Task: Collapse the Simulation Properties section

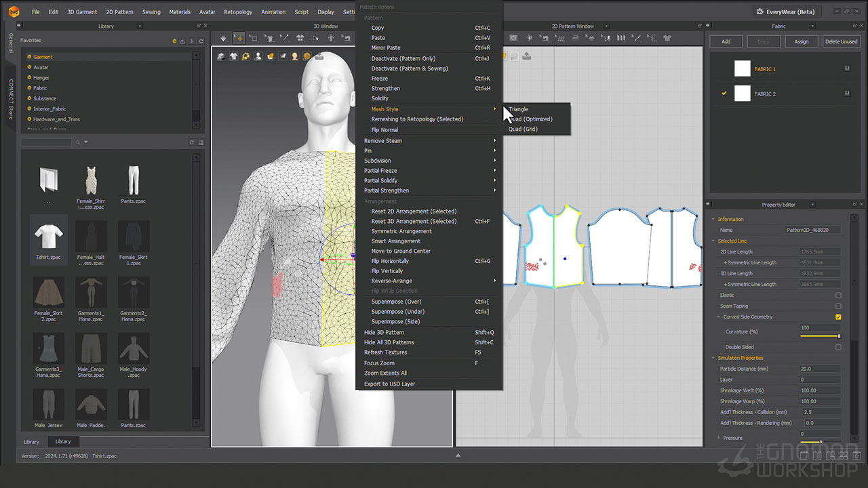Action: point(713,358)
